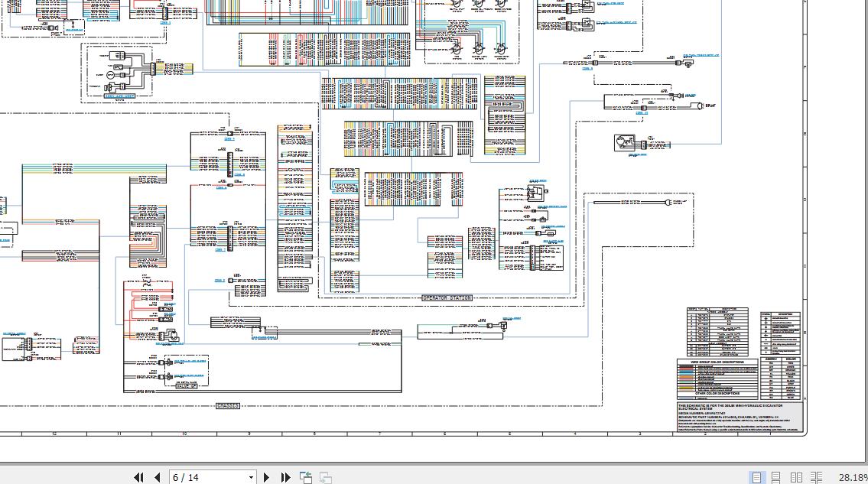
Task: Switch to two-page view
Action: [796, 477]
